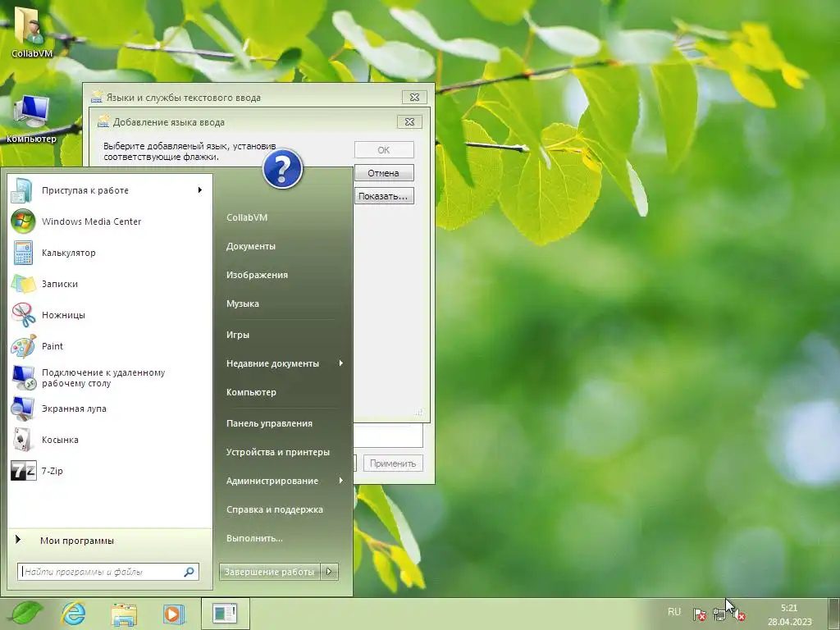Click the RU language indicator
This screenshot has width=840, height=630.
click(x=674, y=612)
